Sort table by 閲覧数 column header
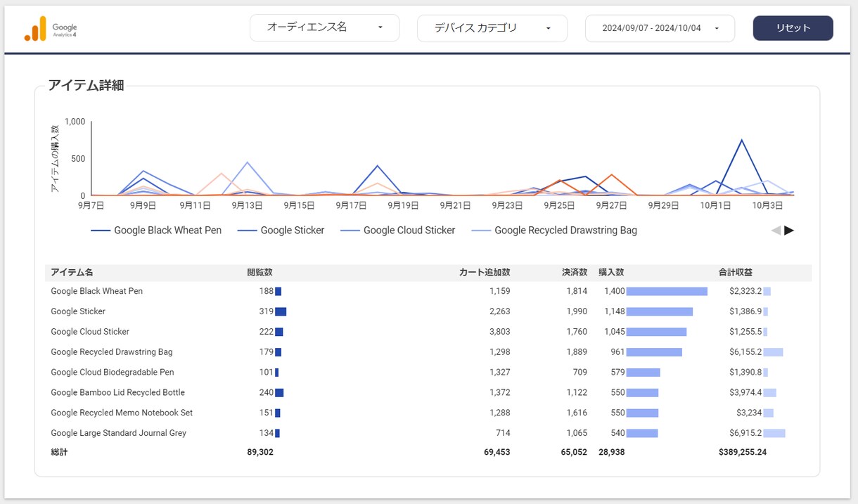858x504 pixels. tap(260, 272)
